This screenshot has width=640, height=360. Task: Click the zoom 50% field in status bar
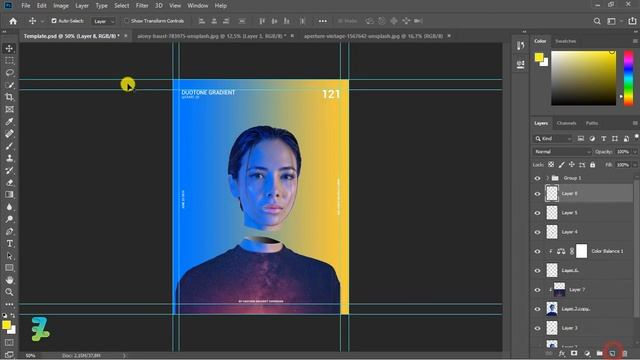(30, 356)
